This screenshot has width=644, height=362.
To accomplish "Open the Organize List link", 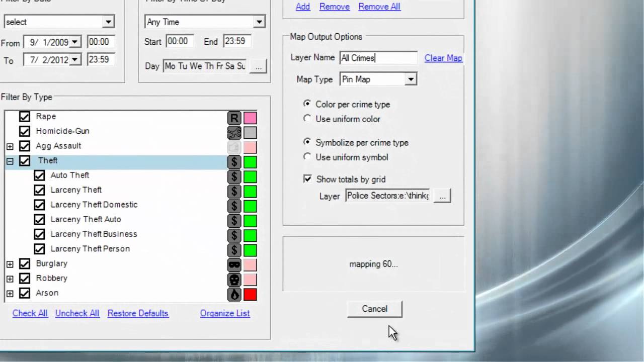I will (225, 313).
